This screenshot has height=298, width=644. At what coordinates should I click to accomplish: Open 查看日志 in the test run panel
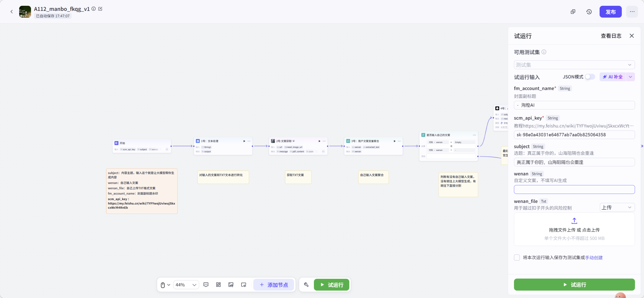point(611,36)
